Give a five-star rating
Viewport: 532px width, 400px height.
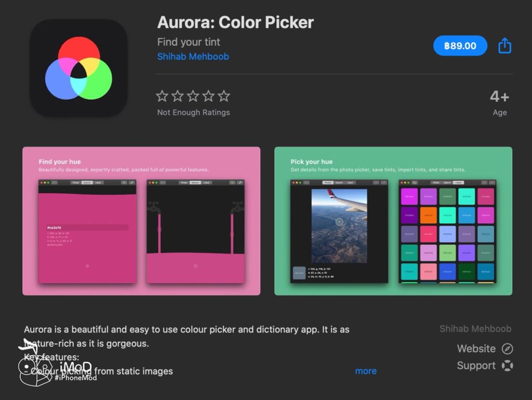coord(223,96)
